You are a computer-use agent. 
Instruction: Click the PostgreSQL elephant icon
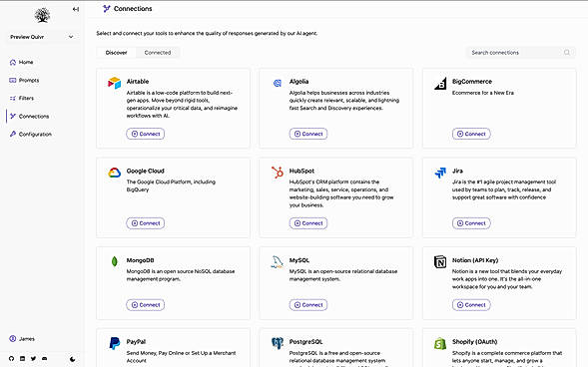click(x=278, y=343)
